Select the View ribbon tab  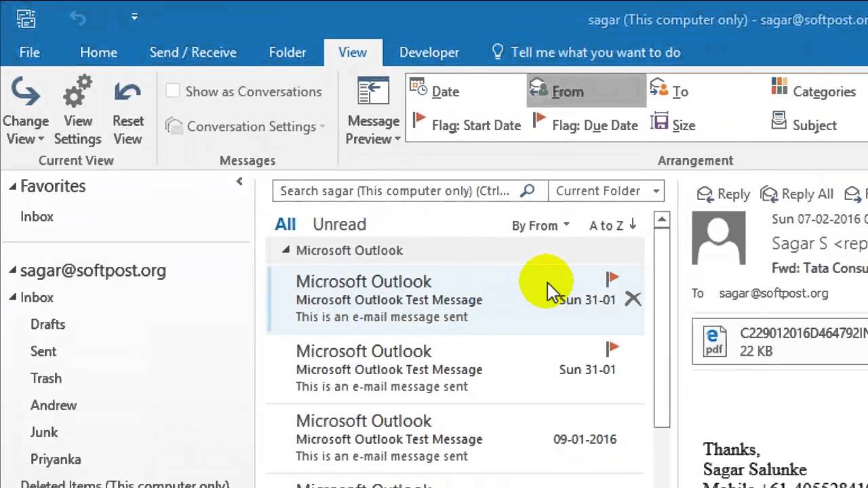(x=353, y=52)
